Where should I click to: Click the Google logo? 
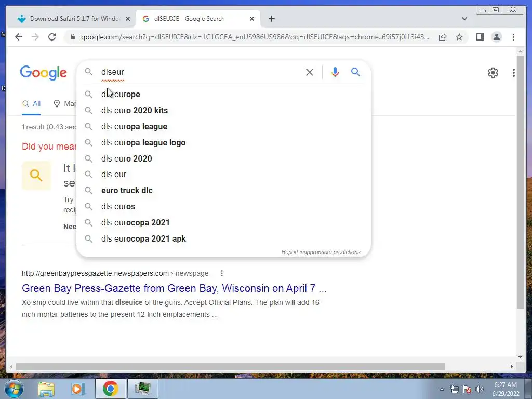pyautogui.click(x=44, y=73)
